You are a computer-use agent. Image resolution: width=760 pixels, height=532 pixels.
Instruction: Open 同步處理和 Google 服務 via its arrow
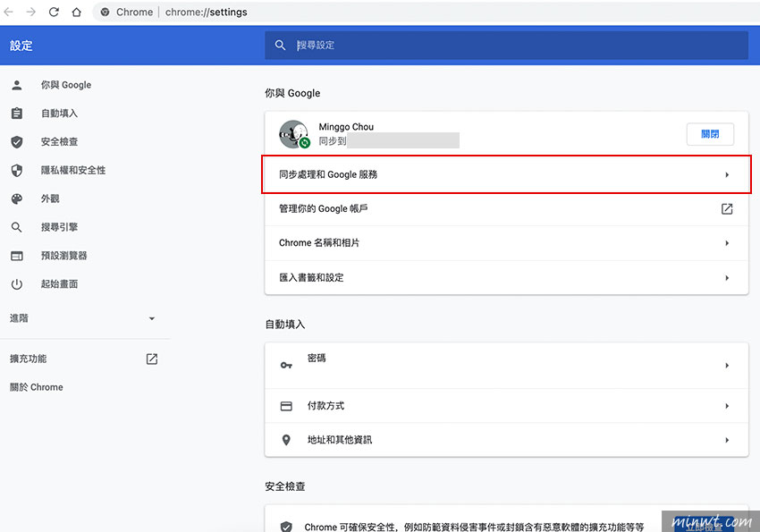[727, 175]
